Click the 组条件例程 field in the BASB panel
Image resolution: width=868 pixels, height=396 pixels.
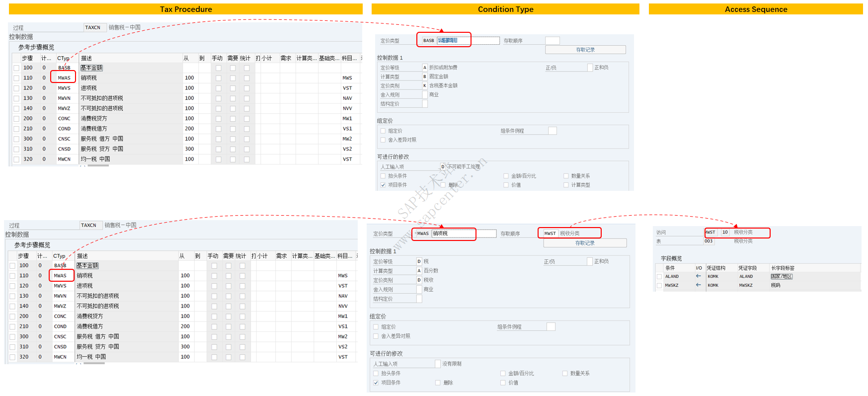click(x=552, y=131)
